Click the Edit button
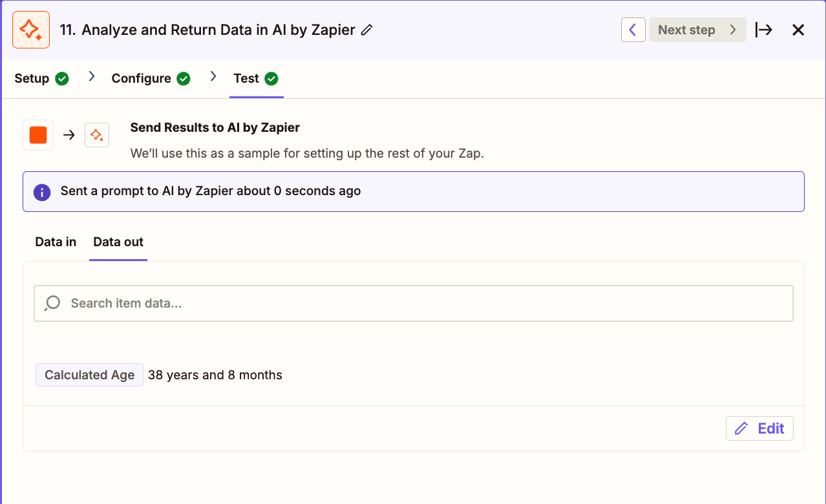This screenshot has height=504, width=826. click(759, 428)
